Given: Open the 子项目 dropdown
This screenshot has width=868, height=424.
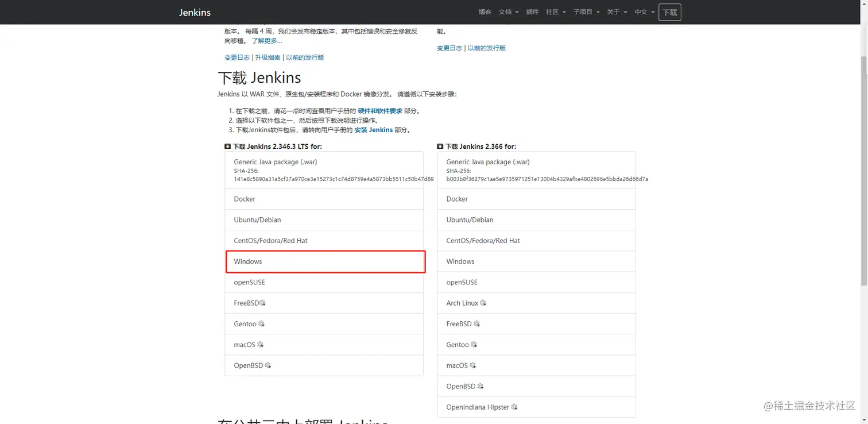Looking at the screenshot, I should coord(586,12).
